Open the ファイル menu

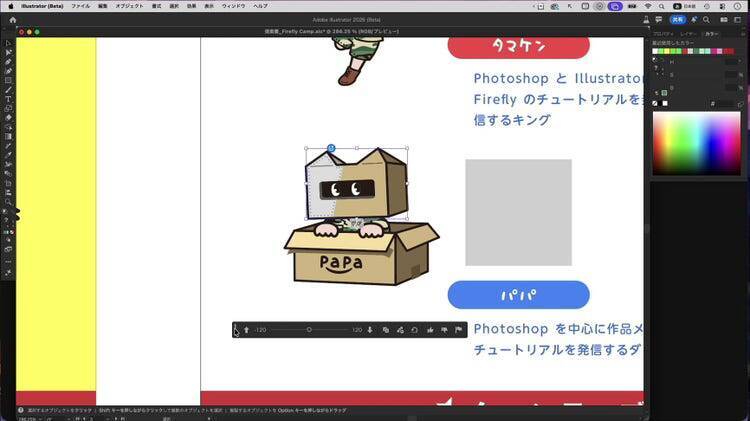coord(80,6)
